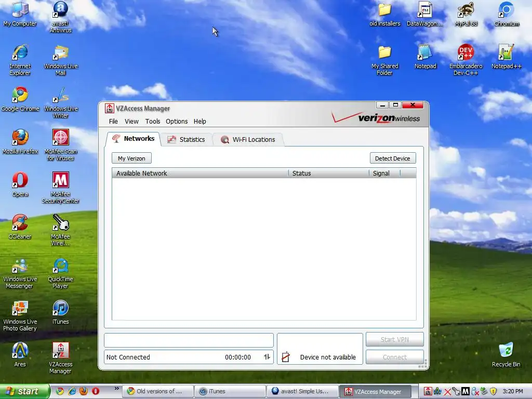Select My Shared Folder on desktop
This screenshot has height=399, width=532.
pyautogui.click(x=385, y=60)
